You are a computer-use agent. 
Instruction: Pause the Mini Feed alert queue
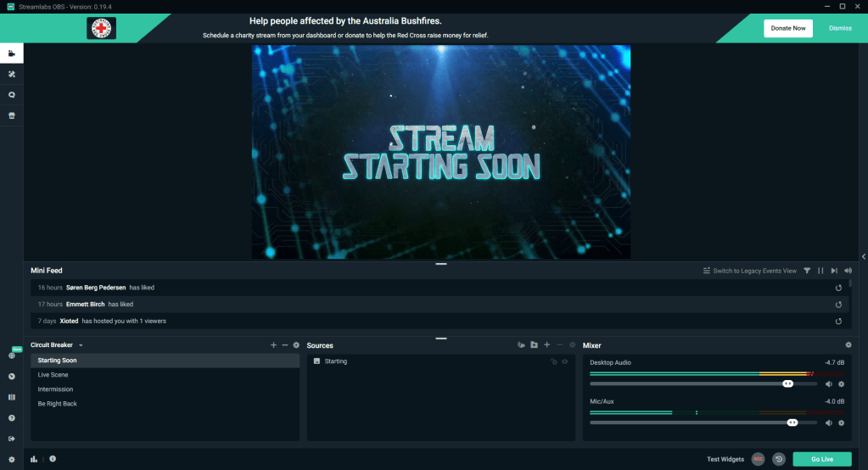click(x=820, y=271)
